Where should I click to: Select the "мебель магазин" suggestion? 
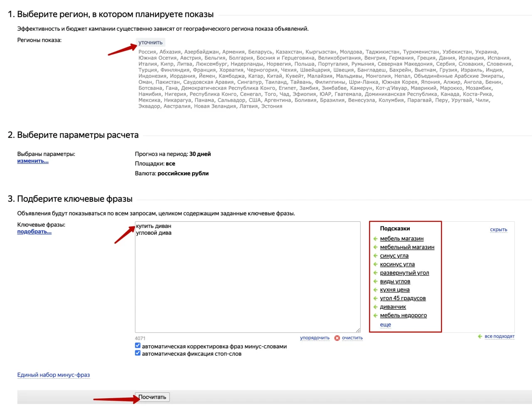click(401, 239)
